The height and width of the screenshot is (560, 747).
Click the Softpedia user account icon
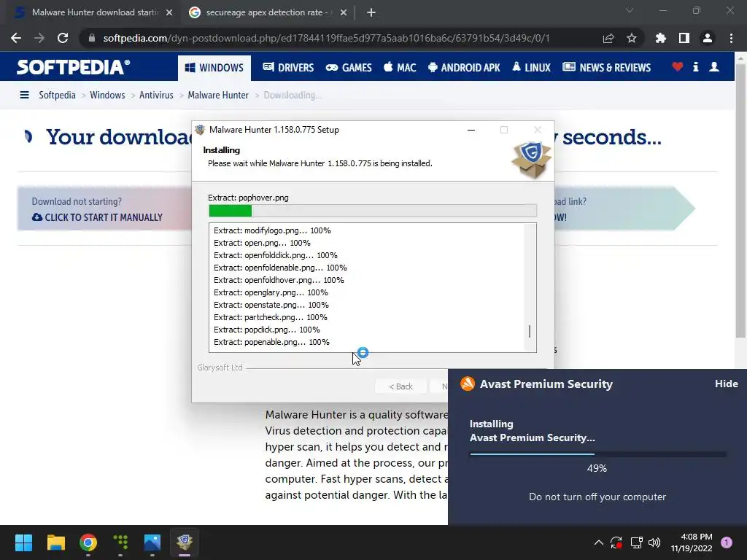(x=714, y=66)
